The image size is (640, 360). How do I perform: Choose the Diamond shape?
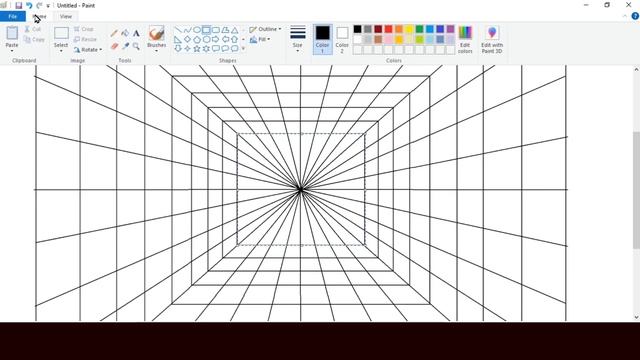[x=187, y=39]
